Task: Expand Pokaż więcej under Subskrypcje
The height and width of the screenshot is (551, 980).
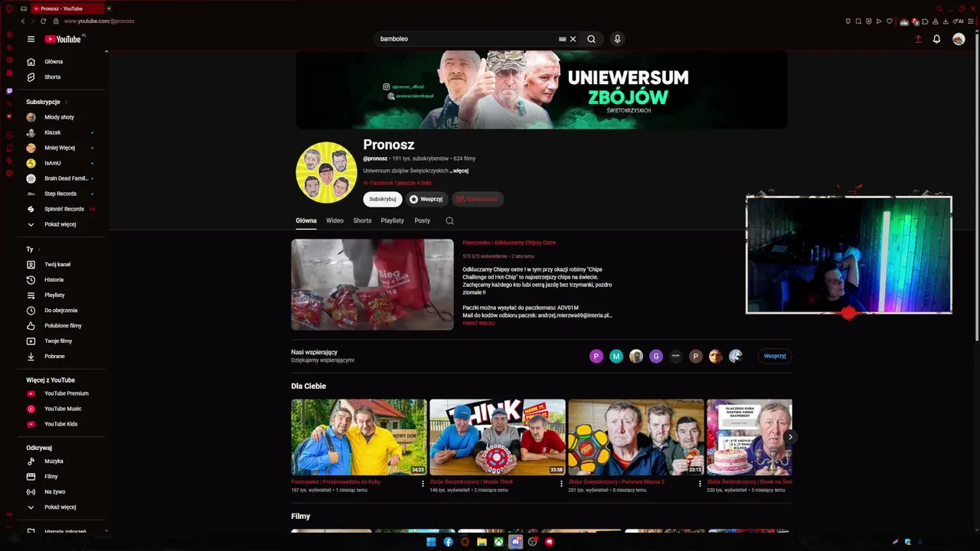Action: [61, 225]
